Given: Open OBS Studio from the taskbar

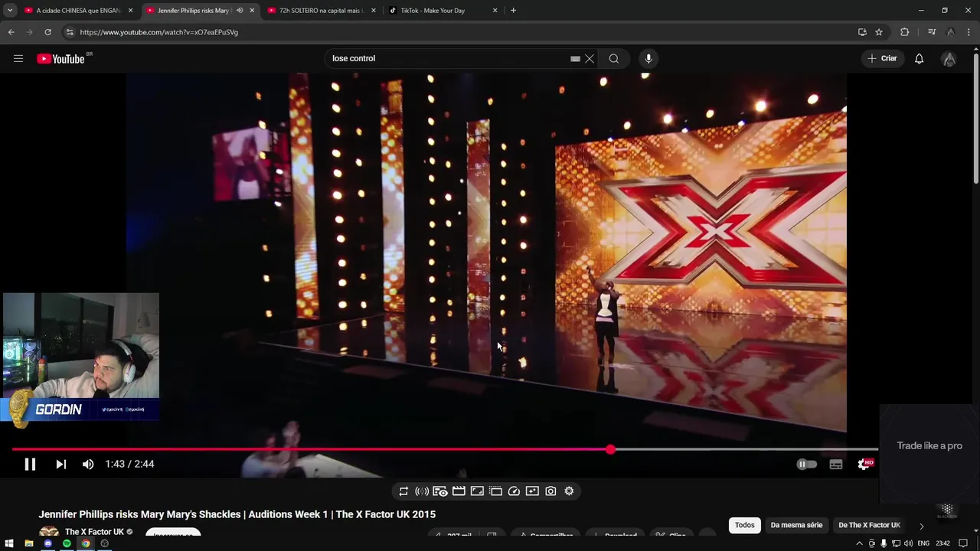Looking at the screenshot, I should tap(105, 543).
